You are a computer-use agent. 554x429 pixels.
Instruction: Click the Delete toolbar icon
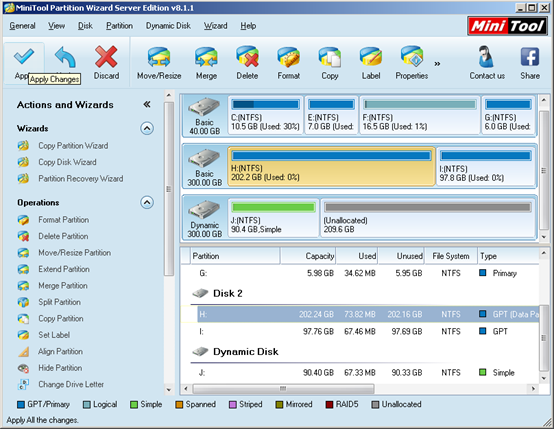[x=247, y=57]
